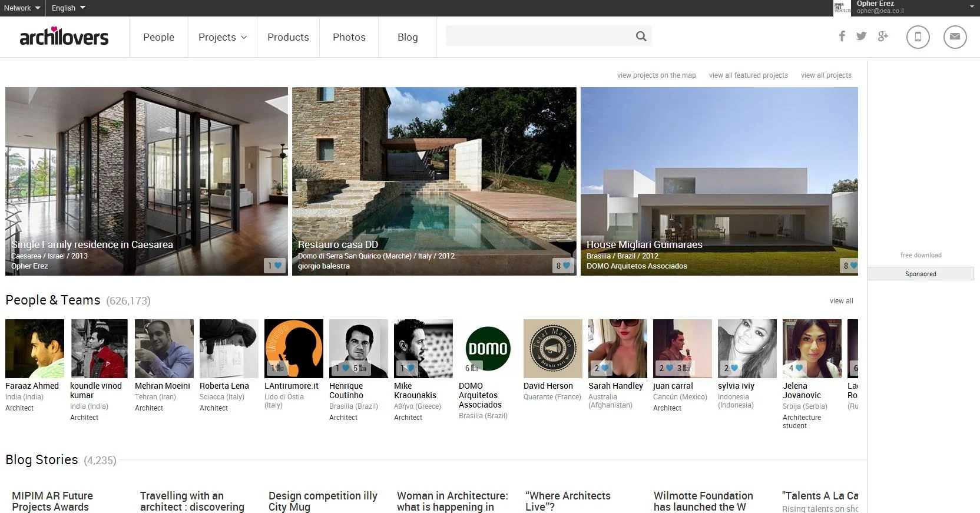980x513 pixels.
Task: Open LAntirumore.it profile picture
Action: 294,349
